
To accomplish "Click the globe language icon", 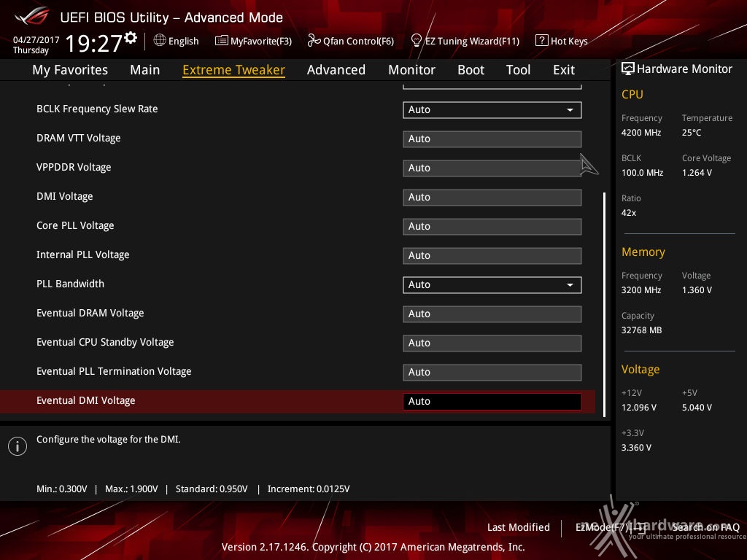I will pyautogui.click(x=160, y=41).
